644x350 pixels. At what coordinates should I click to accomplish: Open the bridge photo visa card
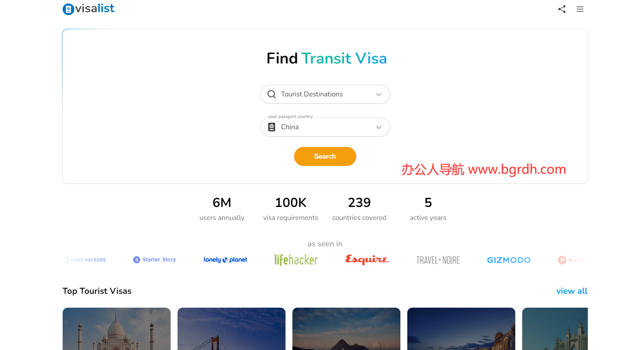232,328
